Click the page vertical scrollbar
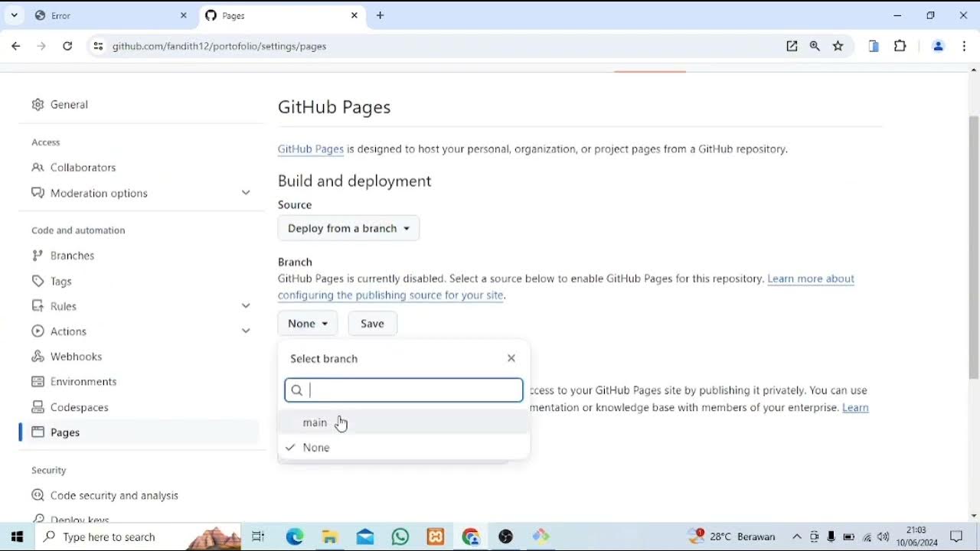 coord(974,247)
